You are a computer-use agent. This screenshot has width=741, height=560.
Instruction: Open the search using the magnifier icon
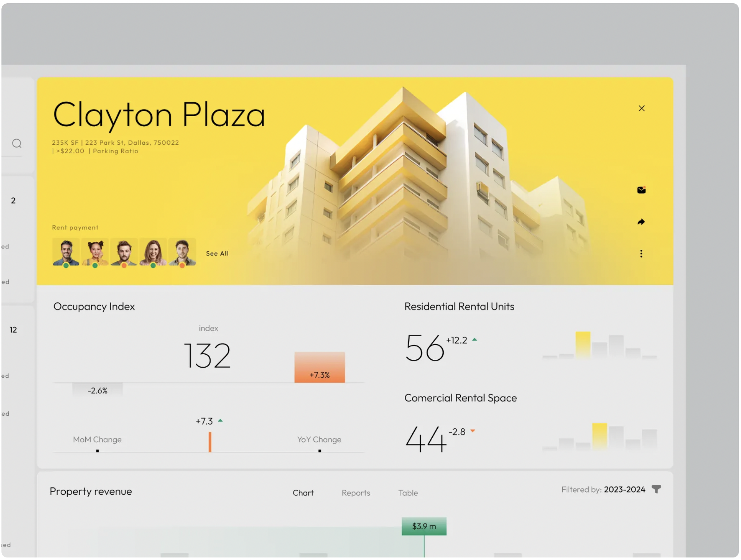click(x=17, y=144)
